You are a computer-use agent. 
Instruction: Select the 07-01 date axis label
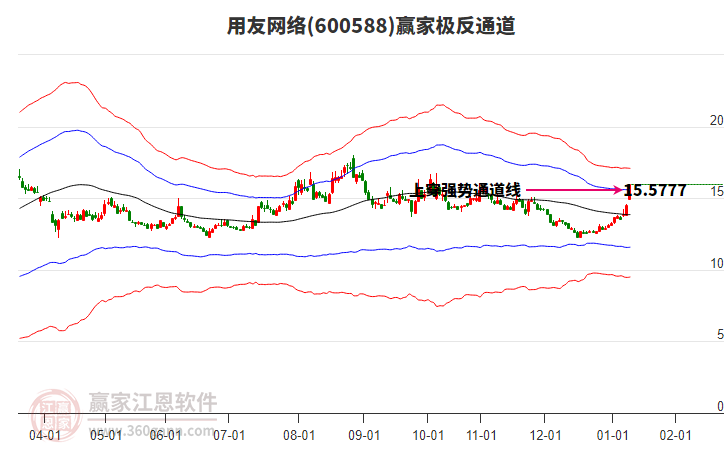[229, 435]
